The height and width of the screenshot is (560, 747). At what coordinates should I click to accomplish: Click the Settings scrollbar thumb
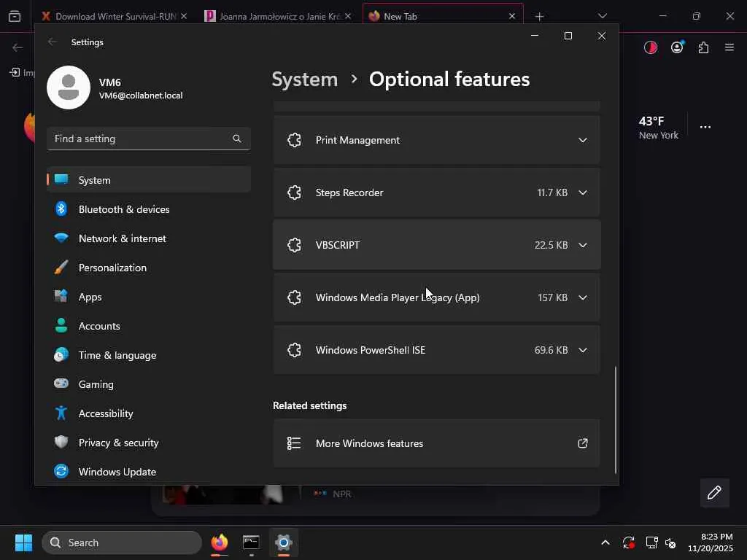(616, 419)
